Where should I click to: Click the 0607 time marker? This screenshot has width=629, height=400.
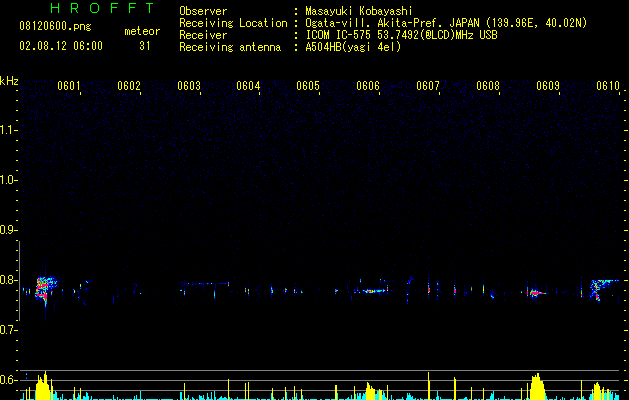(428, 86)
